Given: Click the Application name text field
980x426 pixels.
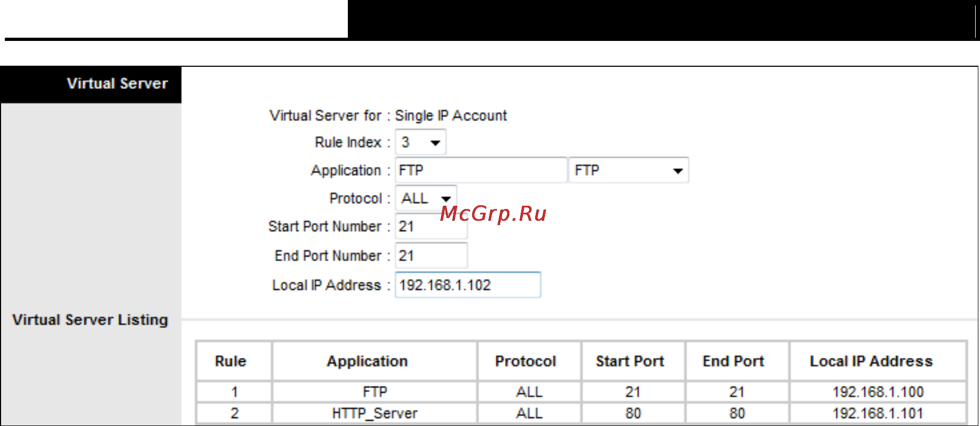Looking at the screenshot, I should click(481, 170).
